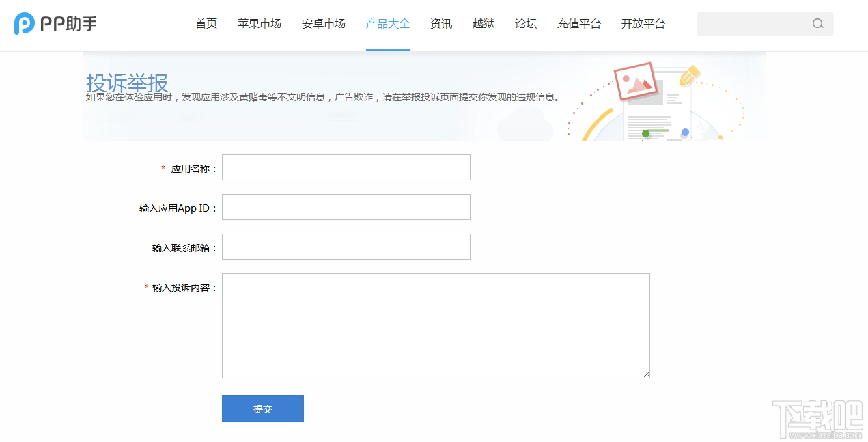Select the 产品大全 tab

point(387,23)
